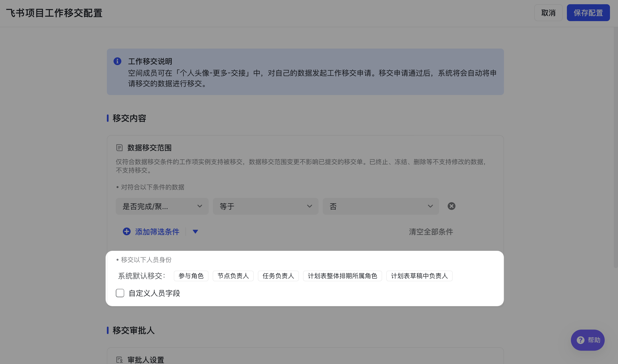Click 清空全部条件 to clear filters
The width and height of the screenshot is (618, 364).
pos(431,232)
